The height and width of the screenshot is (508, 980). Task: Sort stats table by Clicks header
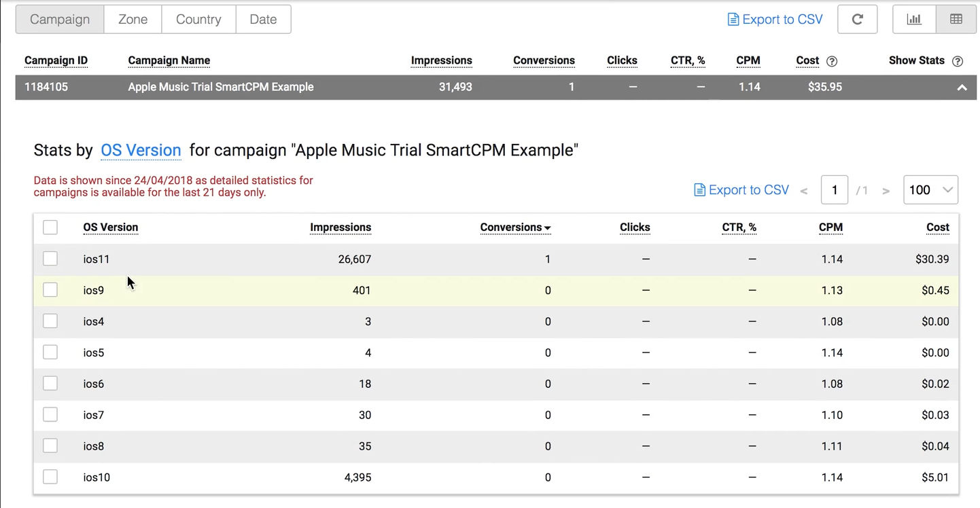click(x=635, y=228)
